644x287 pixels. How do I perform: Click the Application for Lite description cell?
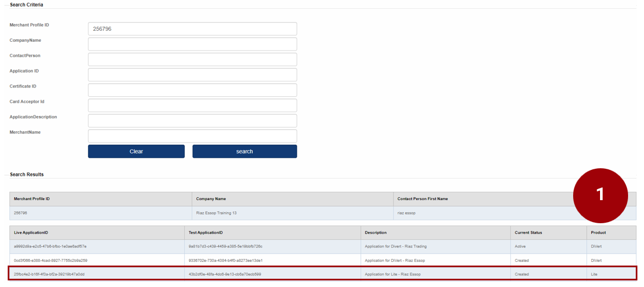[x=393, y=274]
